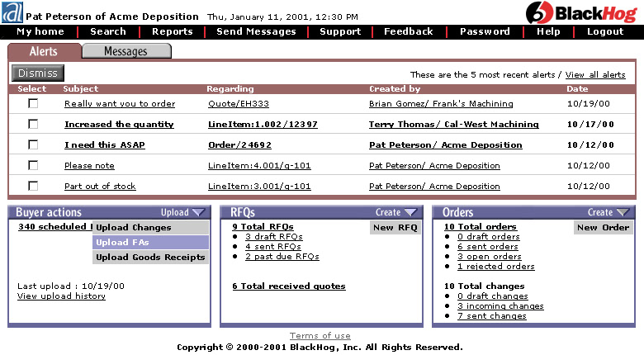This screenshot has height=355, width=644.
Task: Open the 'Please note' alert link
Action: point(89,166)
